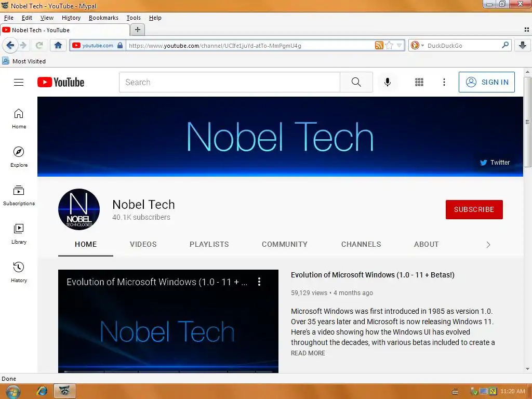Click the browser forward arrow

tap(23, 45)
